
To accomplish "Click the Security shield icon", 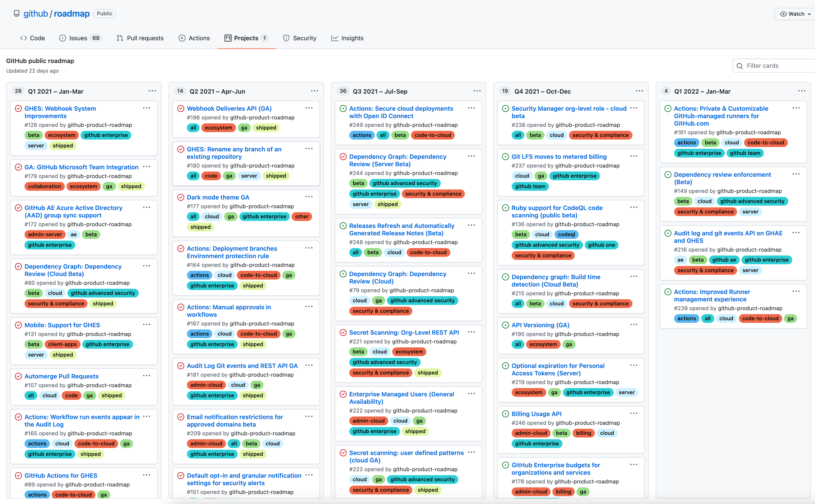I will [x=286, y=38].
